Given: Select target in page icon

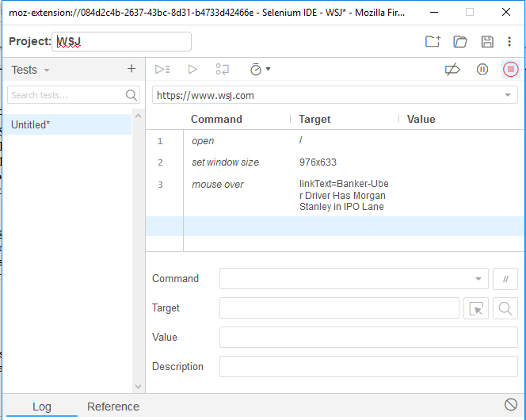Looking at the screenshot, I should (476, 308).
